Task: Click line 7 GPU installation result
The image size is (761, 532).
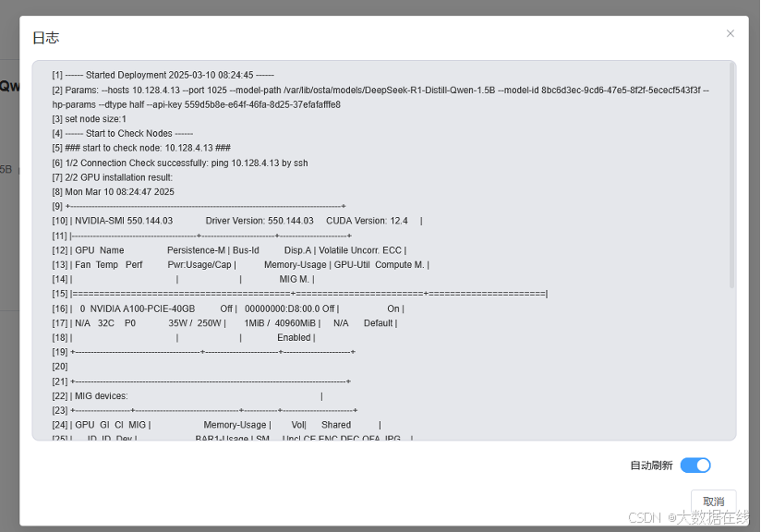Action: click(112, 177)
